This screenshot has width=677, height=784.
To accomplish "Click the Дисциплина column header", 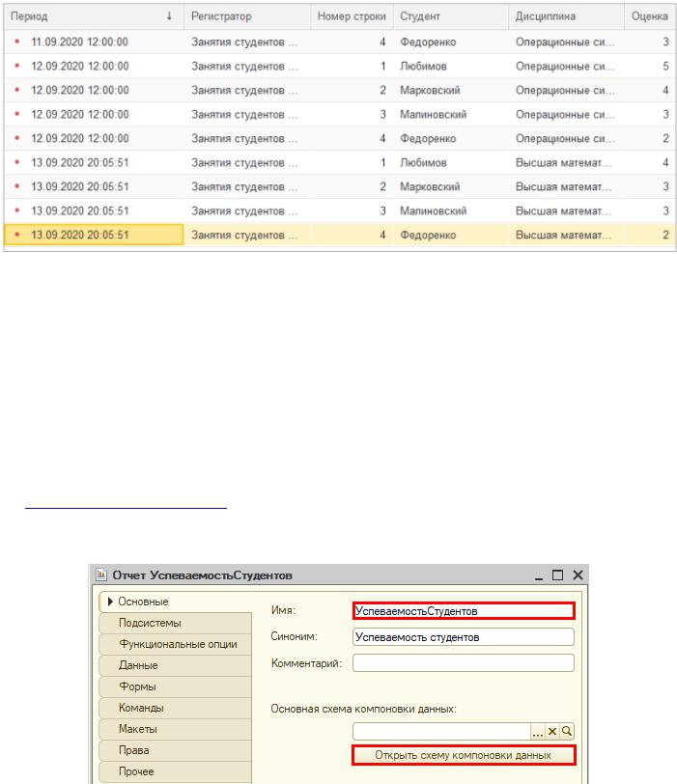I will 567,16.
